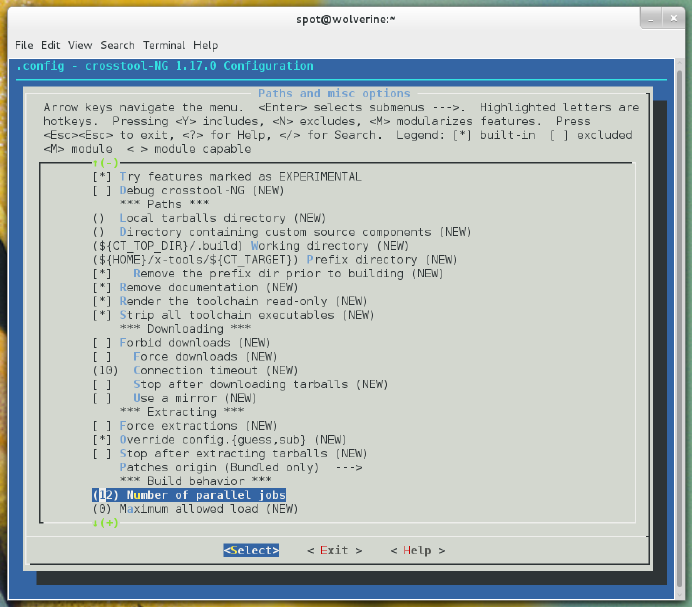
Task: Open the Edit menu
Action: pos(50,45)
